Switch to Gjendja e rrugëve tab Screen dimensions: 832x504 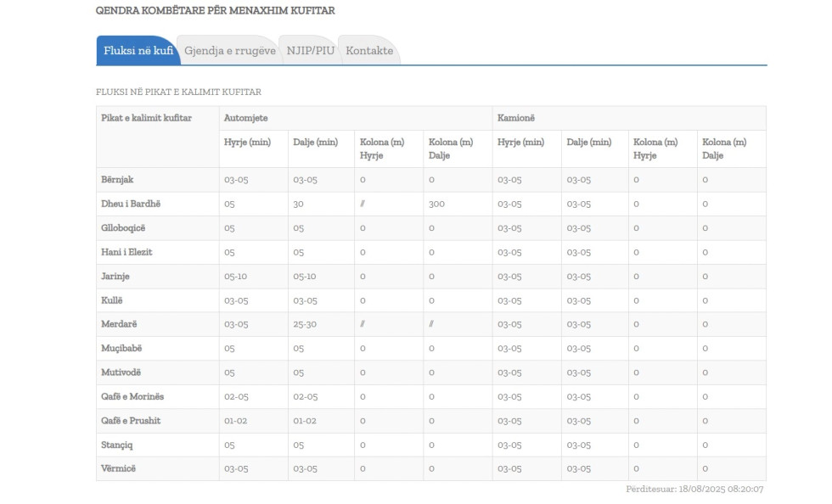(x=230, y=50)
